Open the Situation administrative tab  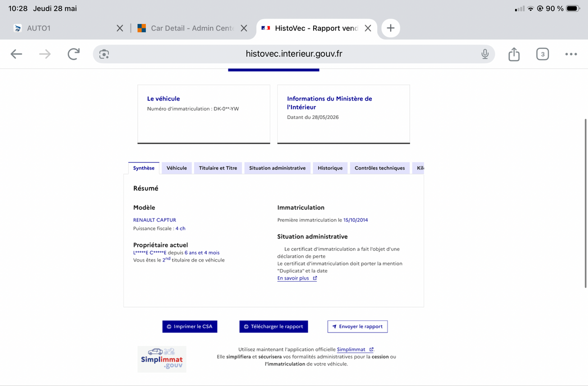coord(277,168)
